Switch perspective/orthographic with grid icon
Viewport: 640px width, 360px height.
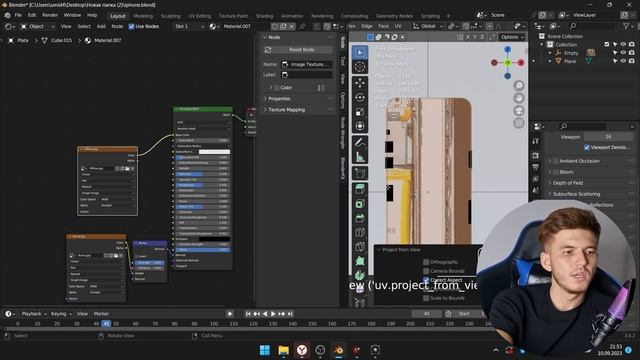click(519, 123)
